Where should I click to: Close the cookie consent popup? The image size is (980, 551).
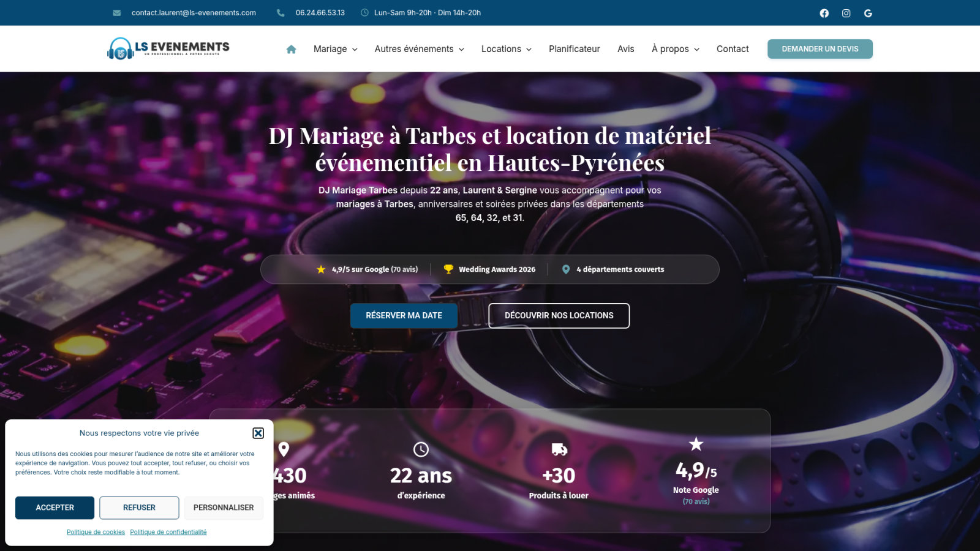click(258, 433)
